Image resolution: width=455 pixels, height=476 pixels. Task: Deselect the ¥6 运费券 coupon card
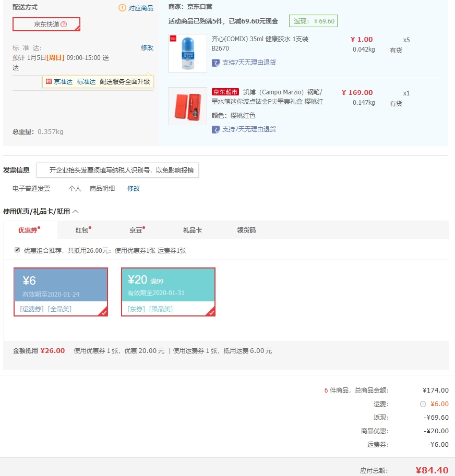[x=61, y=292]
